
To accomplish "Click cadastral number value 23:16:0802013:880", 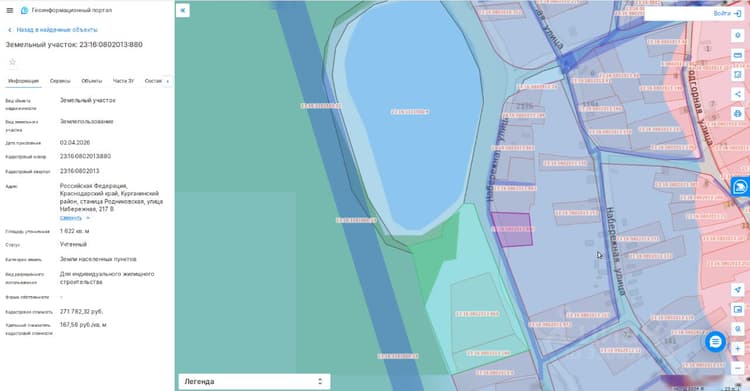I will click(x=85, y=156).
